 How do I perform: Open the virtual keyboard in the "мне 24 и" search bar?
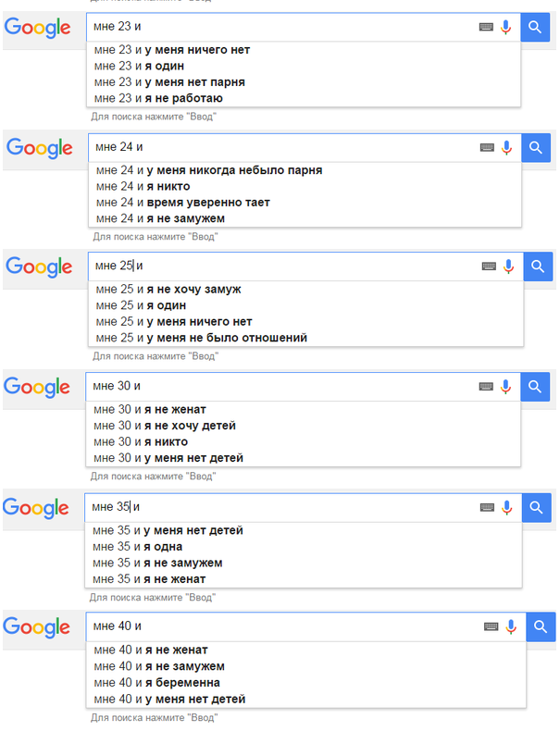[x=487, y=147]
